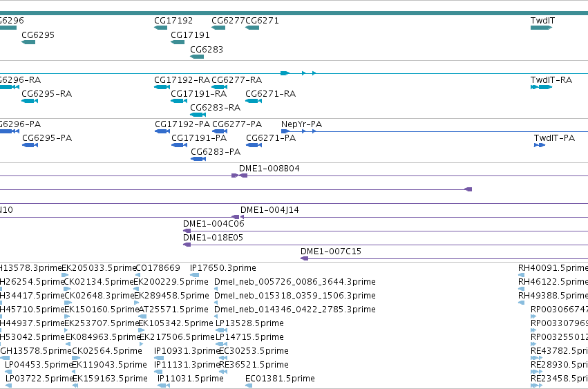The height and width of the screenshot is (389, 588).
Task: Select the CG6277-PA protein glyph
Action: 220,131
